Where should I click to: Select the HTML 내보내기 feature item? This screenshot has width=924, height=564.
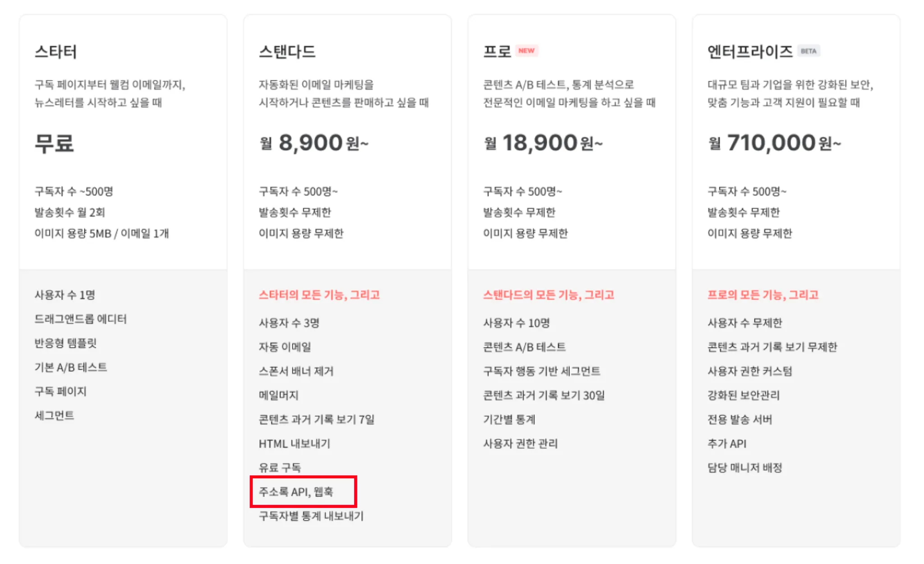294,444
